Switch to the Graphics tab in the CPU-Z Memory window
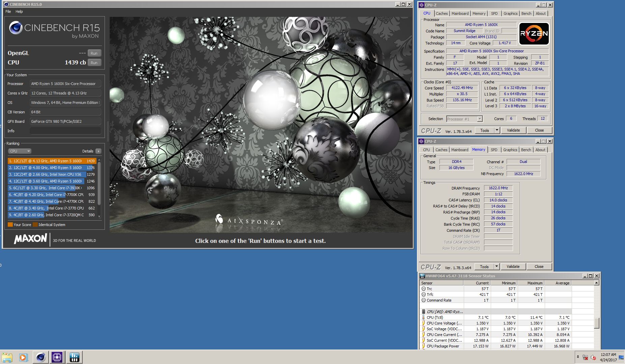The image size is (625, 364). 510,150
